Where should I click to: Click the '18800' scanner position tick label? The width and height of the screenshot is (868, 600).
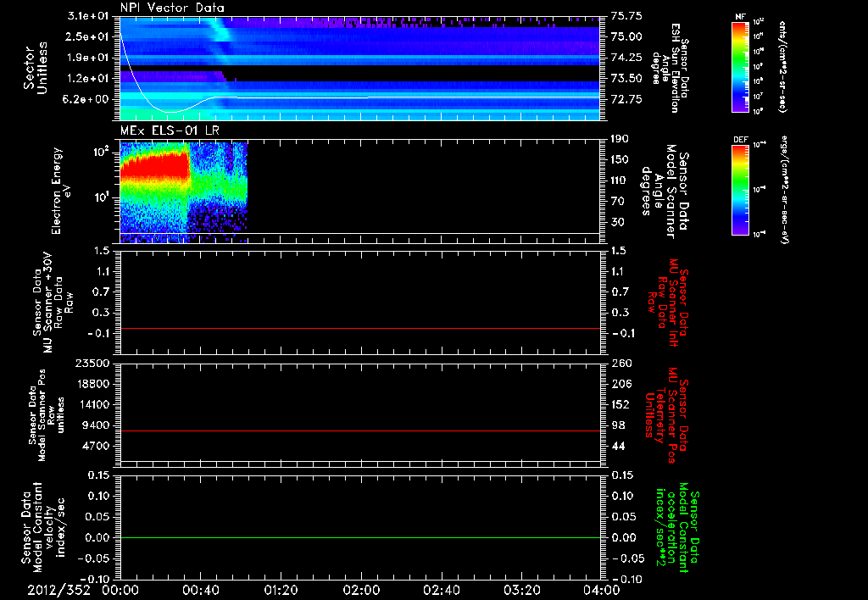92,384
